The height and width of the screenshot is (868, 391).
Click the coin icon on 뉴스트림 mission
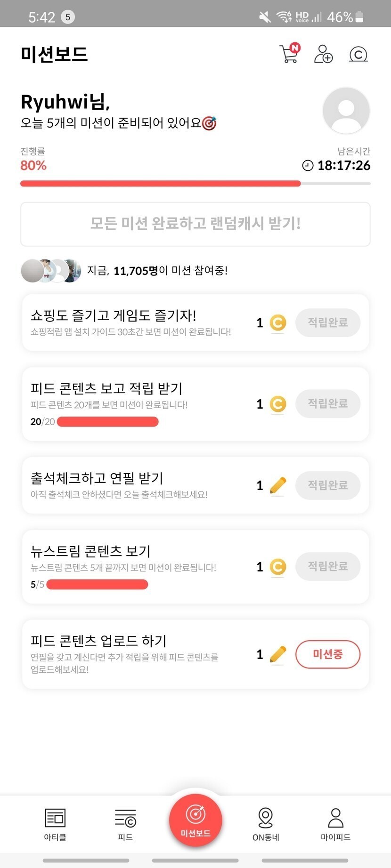tap(278, 567)
